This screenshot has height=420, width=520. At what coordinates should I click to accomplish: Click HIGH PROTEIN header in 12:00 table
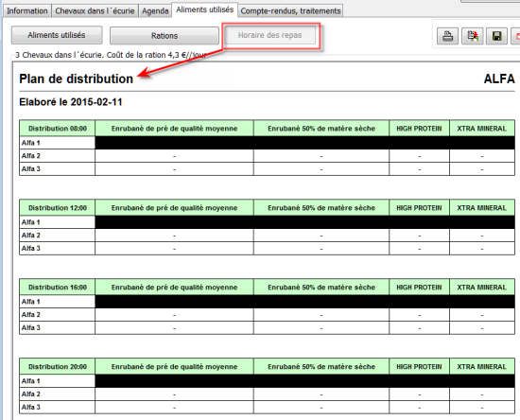tap(419, 208)
